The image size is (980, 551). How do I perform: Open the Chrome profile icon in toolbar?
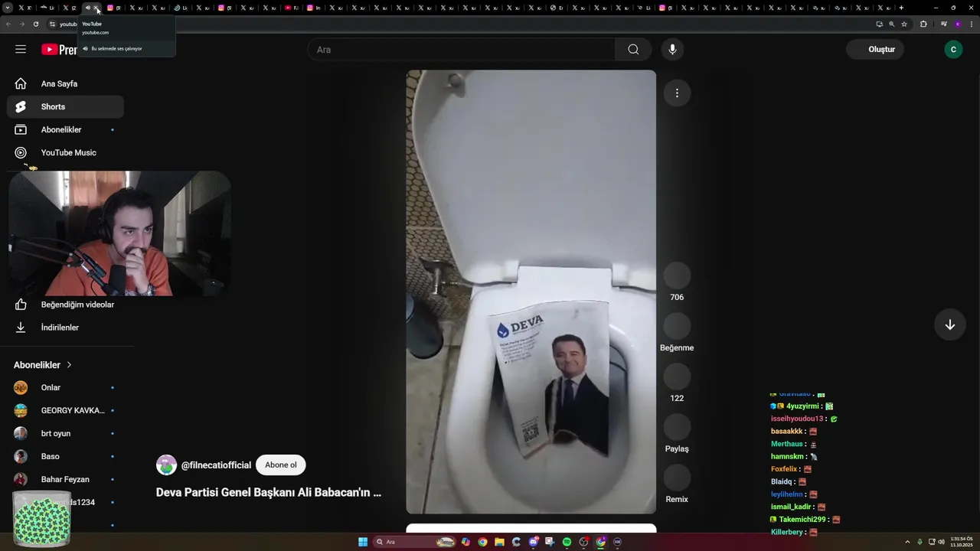[958, 24]
